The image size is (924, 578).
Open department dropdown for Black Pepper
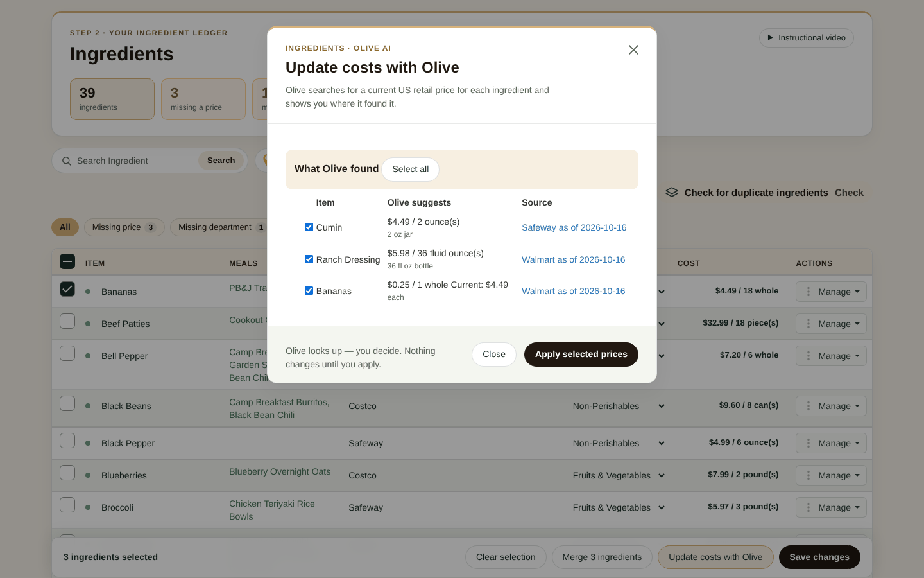click(x=619, y=443)
